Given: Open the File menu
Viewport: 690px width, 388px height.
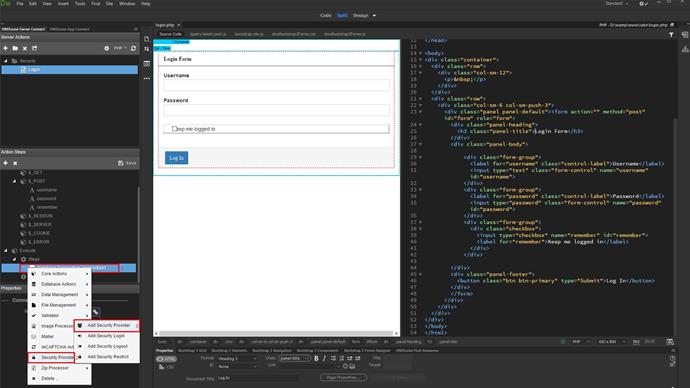Looking at the screenshot, I should (x=20, y=4).
